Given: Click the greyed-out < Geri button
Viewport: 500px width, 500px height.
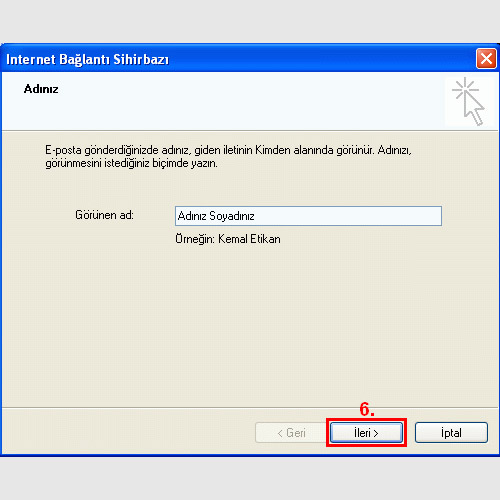Looking at the screenshot, I should pos(291,433).
